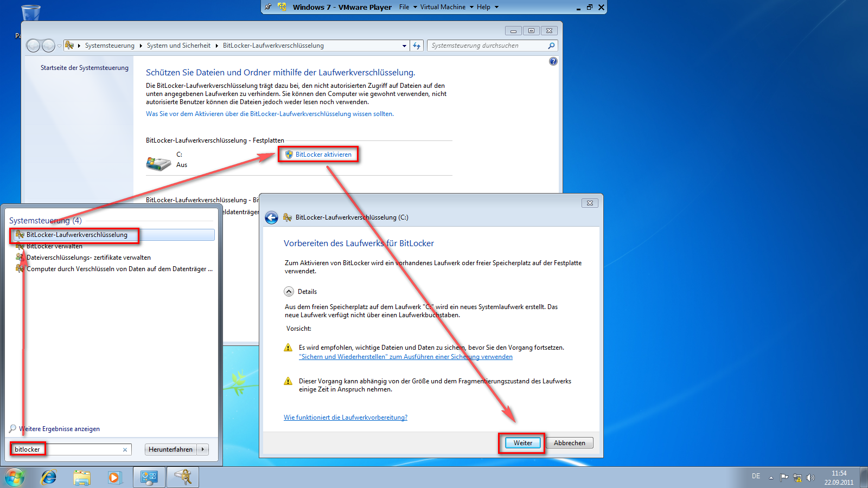This screenshot has height=488, width=868.
Task: Click the VMware Player toolbar pin icon
Action: (x=269, y=7)
